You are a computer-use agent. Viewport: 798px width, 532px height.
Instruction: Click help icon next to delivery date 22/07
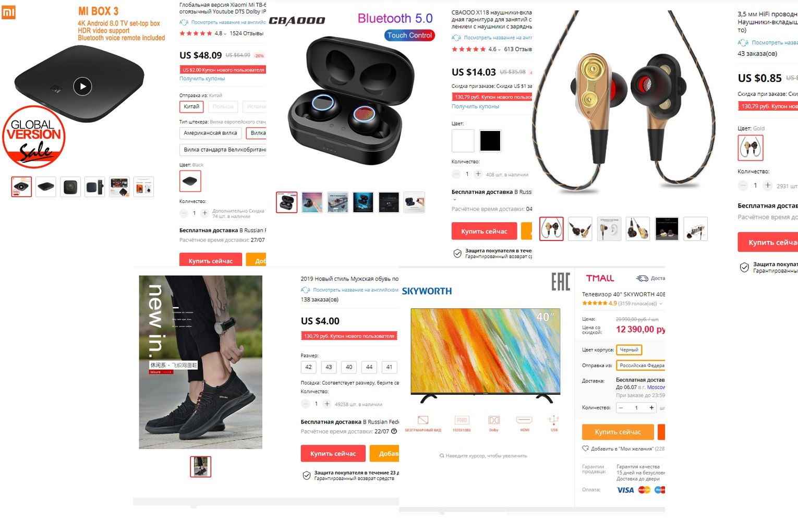pos(394,431)
